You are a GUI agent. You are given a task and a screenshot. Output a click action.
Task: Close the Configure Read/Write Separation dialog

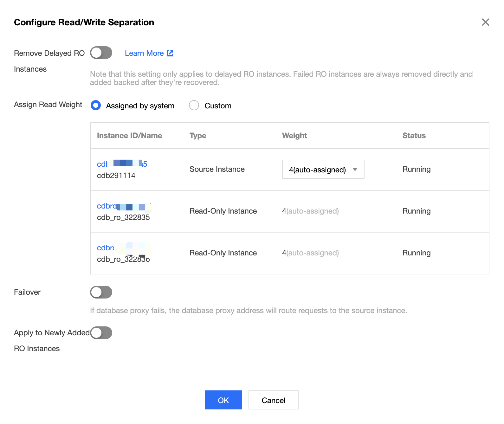pyautogui.click(x=485, y=22)
